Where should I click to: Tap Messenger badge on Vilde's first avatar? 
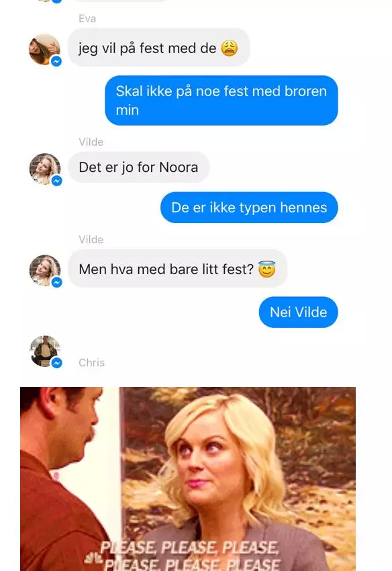[x=57, y=181]
